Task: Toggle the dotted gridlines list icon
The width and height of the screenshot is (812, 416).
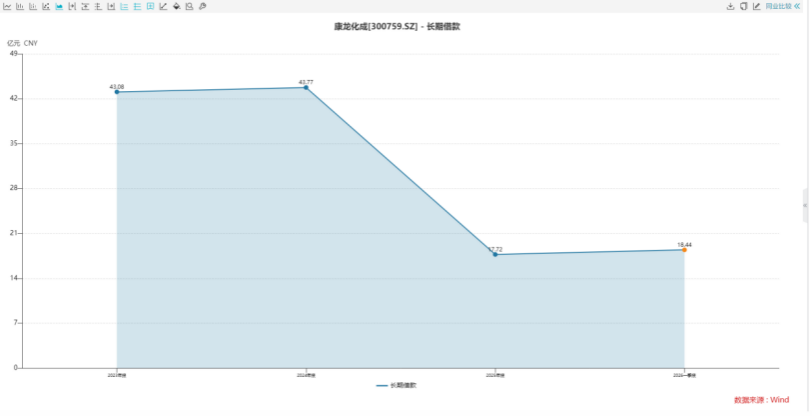Action: [x=137, y=6]
